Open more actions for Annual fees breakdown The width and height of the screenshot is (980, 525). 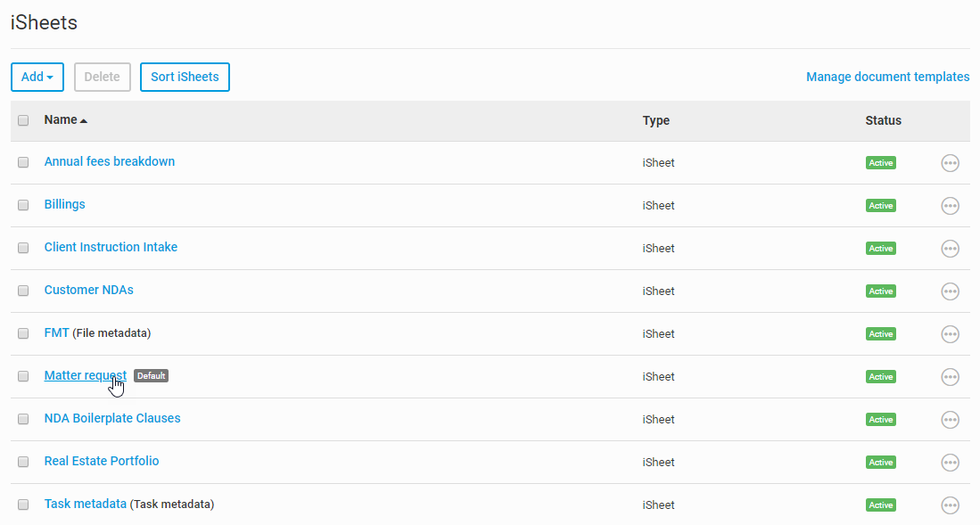950,163
